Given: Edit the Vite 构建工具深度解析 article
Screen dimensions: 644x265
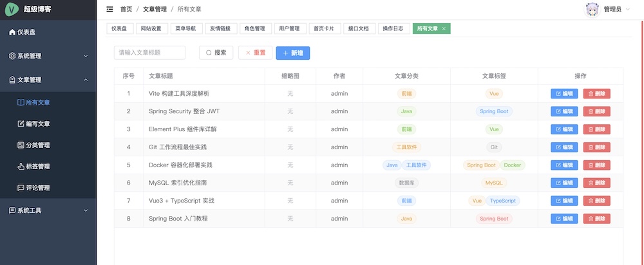Looking at the screenshot, I should coord(564,93).
